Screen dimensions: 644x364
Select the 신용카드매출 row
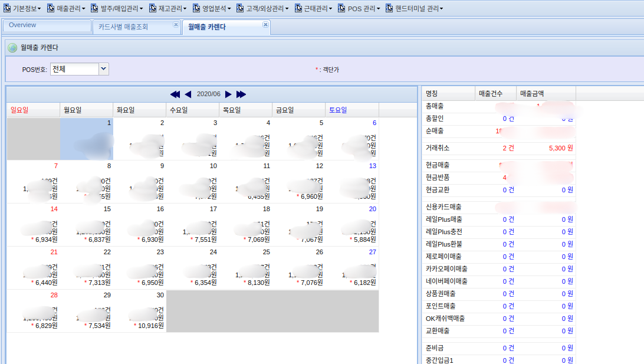pyautogui.click(x=499, y=207)
